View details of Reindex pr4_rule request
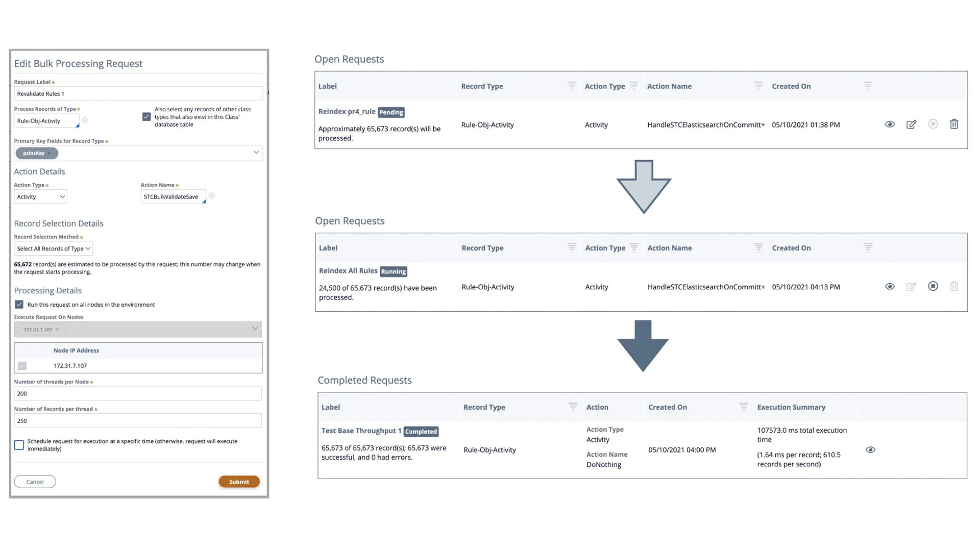This screenshot has width=980, height=551. [890, 124]
